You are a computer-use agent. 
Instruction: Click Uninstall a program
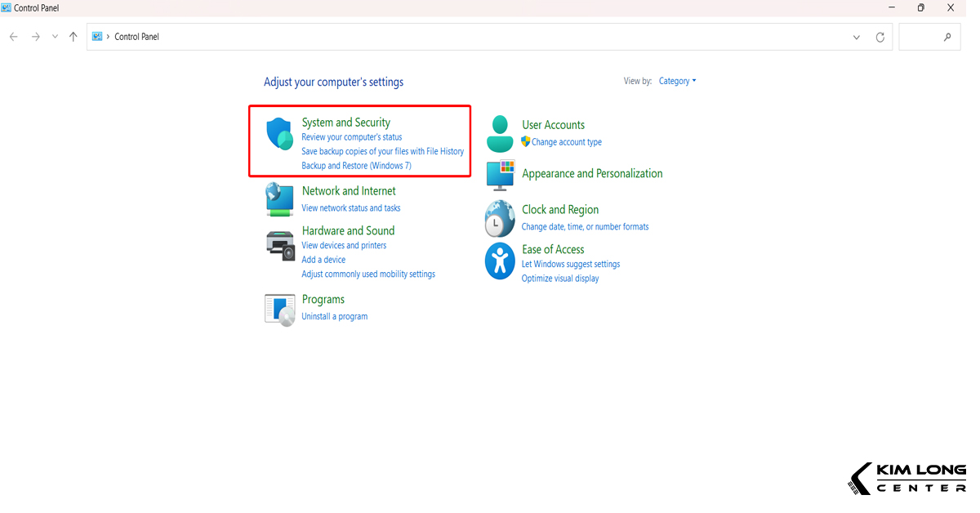[x=335, y=315]
